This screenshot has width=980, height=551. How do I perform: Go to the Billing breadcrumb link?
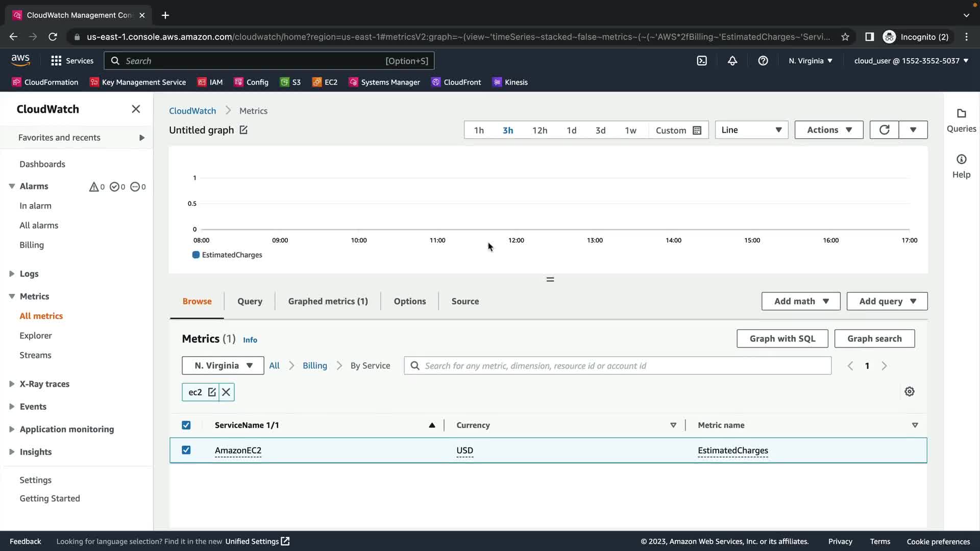(x=314, y=366)
